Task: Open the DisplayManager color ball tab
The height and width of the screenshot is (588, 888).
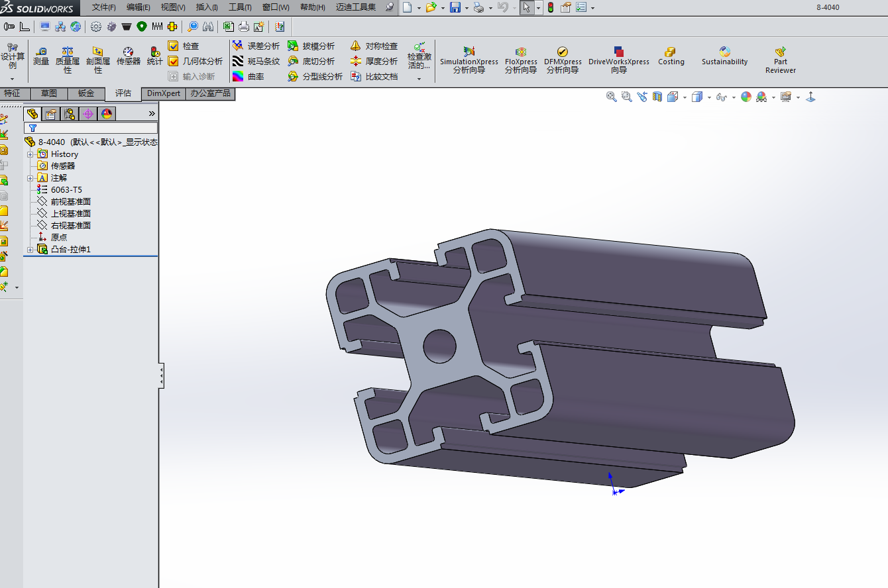Action: 107,114
